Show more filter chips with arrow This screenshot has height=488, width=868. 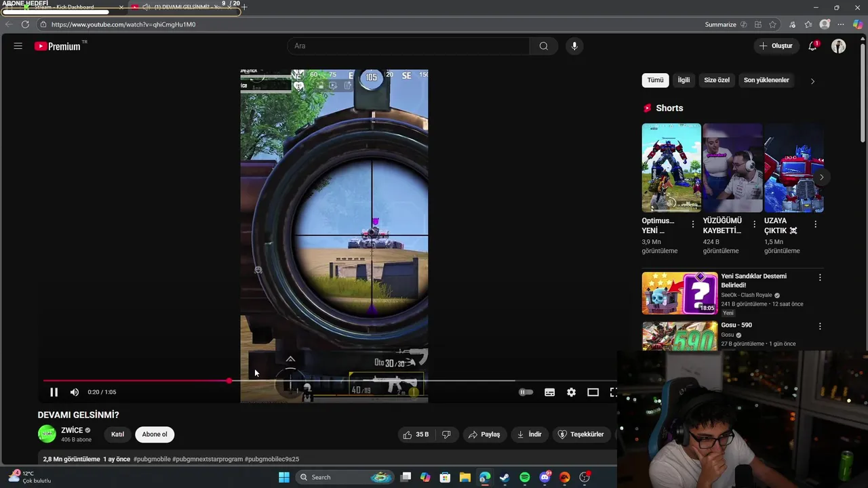click(x=812, y=81)
